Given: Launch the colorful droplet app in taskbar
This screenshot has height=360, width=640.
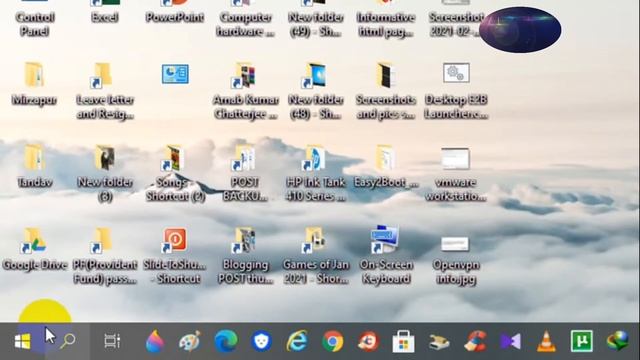Looking at the screenshot, I should tap(155, 341).
